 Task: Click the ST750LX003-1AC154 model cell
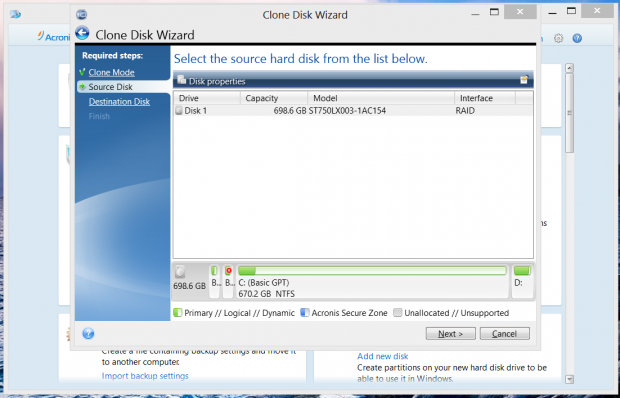click(347, 111)
